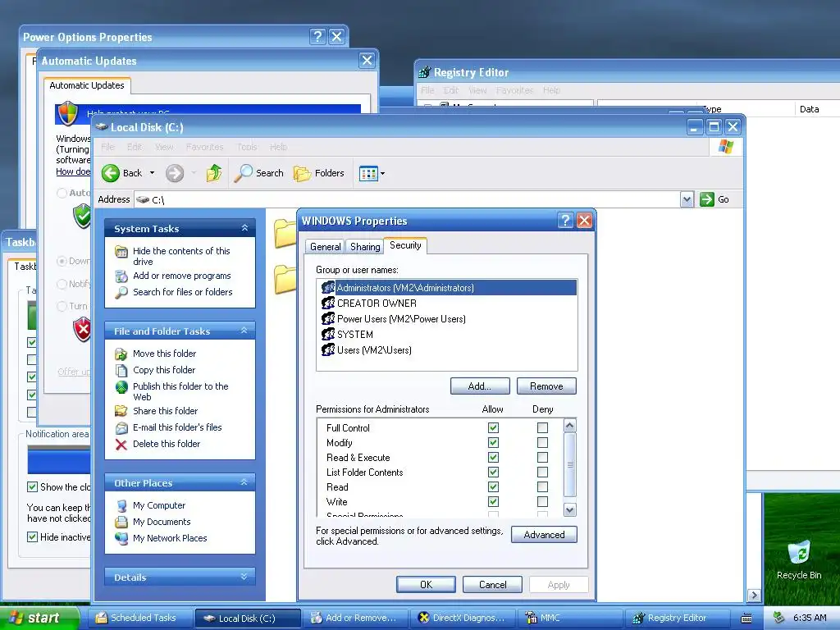
Task: Click the Forward arrow icon in Explorer
Action: tap(175, 173)
